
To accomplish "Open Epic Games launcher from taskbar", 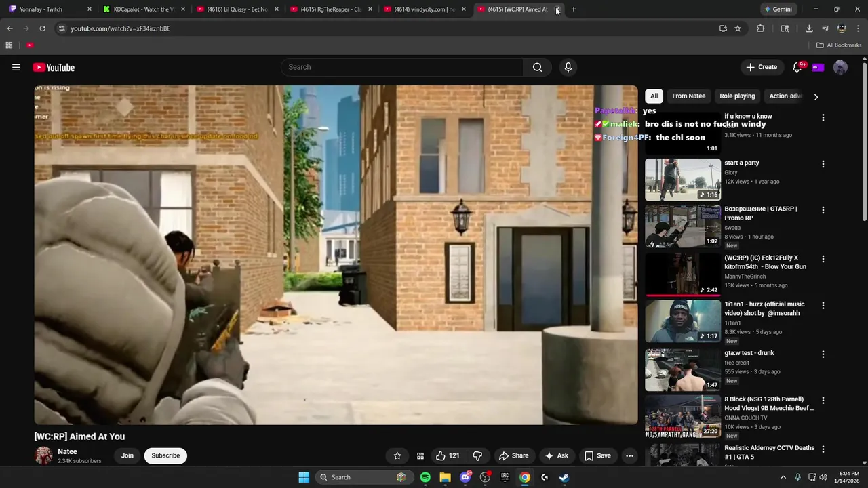I will click(505, 477).
